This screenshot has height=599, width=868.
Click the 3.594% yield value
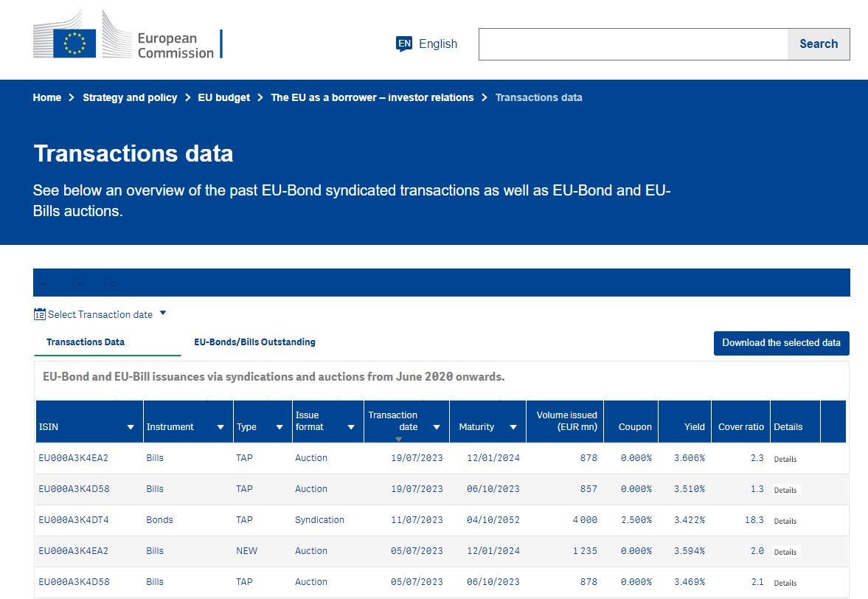pyautogui.click(x=690, y=551)
